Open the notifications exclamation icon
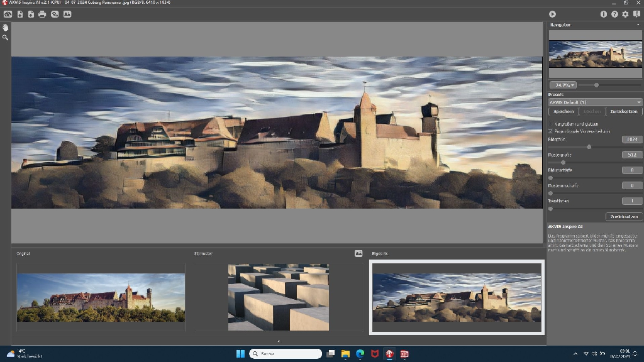 pyautogui.click(x=636, y=14)
